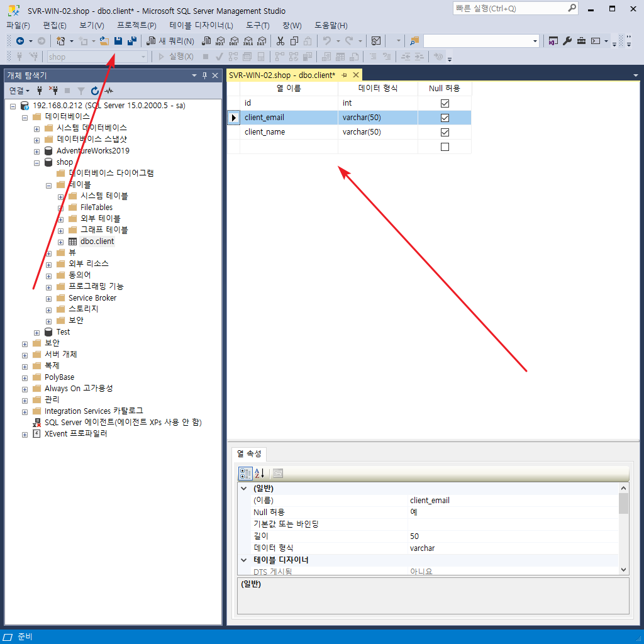Click the New Project toolbar icon
This screenshot has width=644, height=644.
click(61, 41)
